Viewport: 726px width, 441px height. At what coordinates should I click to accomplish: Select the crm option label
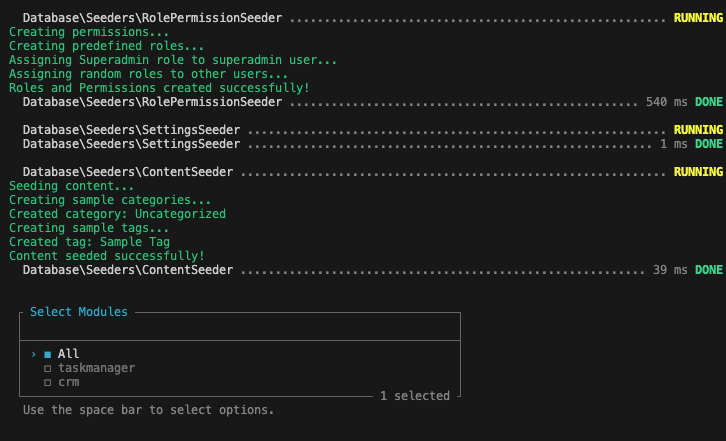click(69, 383)
